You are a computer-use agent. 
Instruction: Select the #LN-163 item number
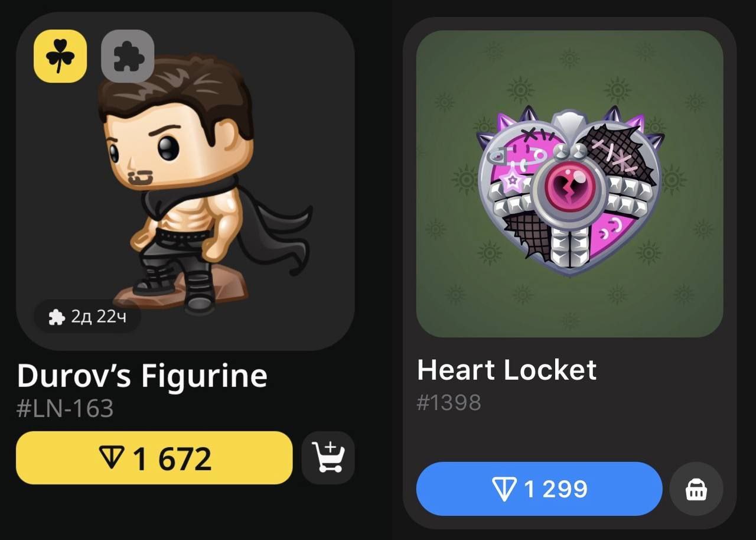click(x=65, y=409)
